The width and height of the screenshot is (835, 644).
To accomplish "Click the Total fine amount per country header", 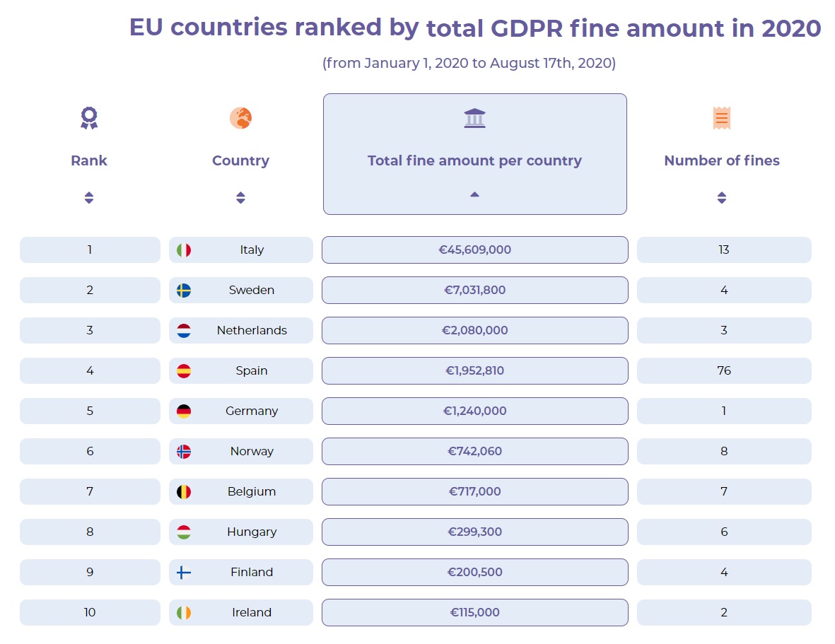I will coord(474,160).
